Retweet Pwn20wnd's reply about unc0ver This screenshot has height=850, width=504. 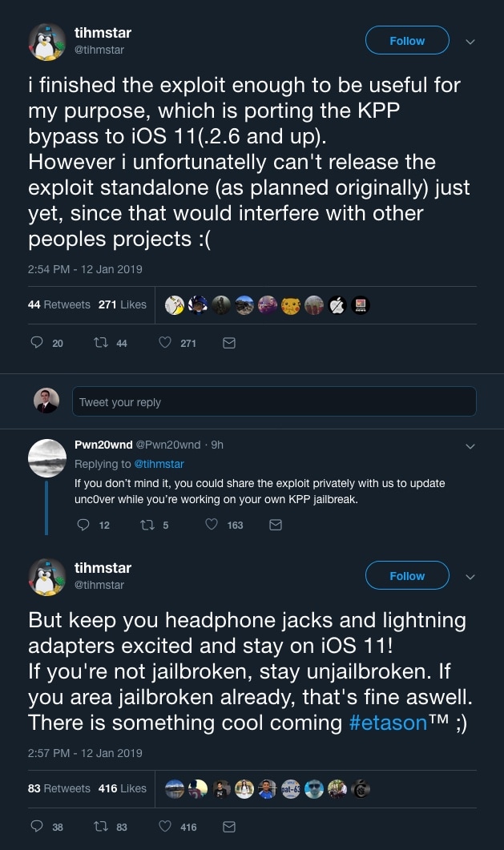pyautogui.click(x=147, y=526)
